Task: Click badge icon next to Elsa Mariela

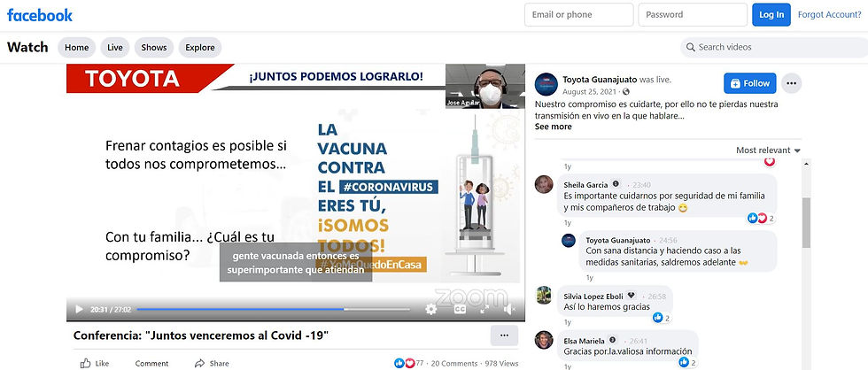Action: [612, 340]
